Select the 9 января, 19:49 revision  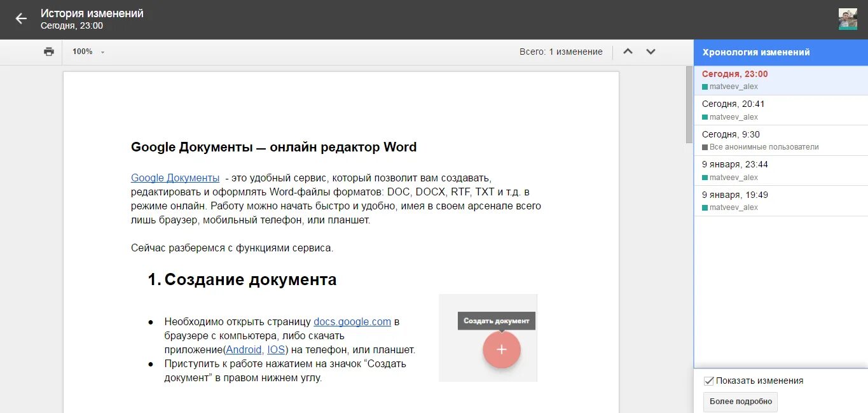pos(781,200)
